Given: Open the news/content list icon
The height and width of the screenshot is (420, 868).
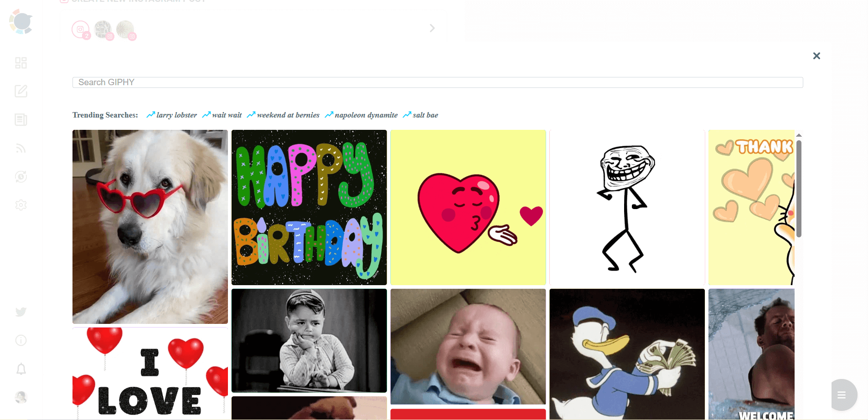Looking at the screenshot, I should [21, 120].
